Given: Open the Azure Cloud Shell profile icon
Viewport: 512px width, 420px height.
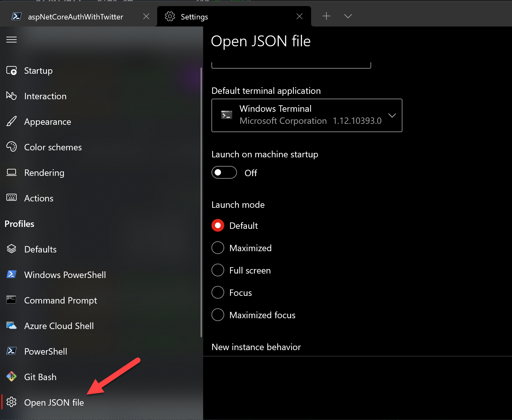Looking at the screenshot, I should coord(11,326).
